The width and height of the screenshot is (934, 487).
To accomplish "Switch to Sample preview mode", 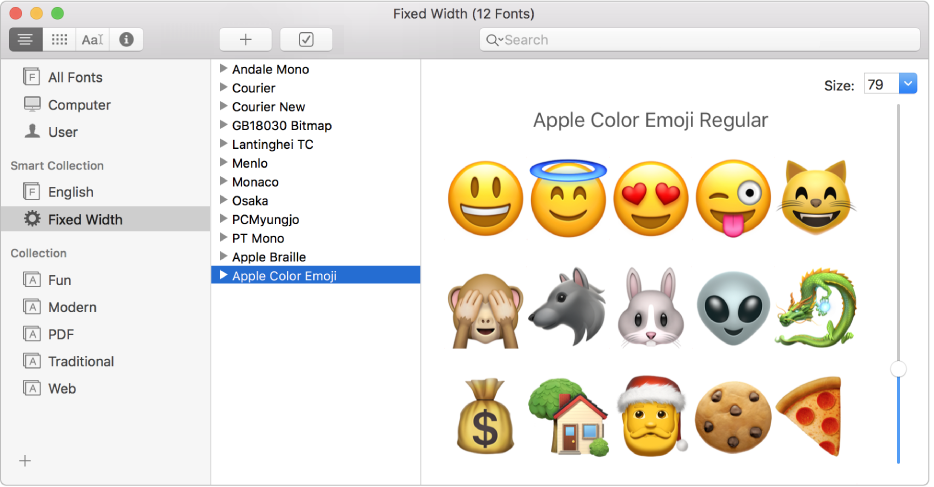I will [x=26, y=40].
